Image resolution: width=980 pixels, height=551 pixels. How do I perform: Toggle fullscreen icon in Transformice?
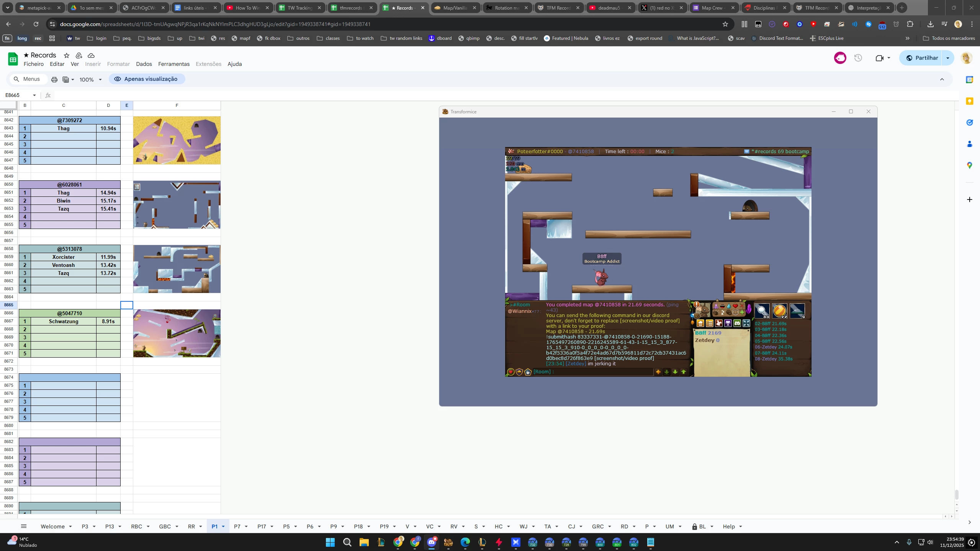click(x=746, y=324)
